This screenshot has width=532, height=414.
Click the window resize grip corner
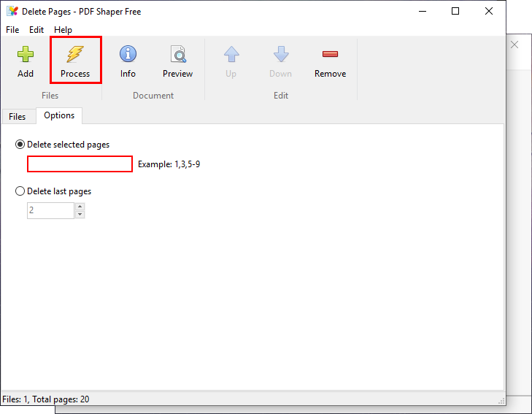pyautogui.click(x=501, y=401)
